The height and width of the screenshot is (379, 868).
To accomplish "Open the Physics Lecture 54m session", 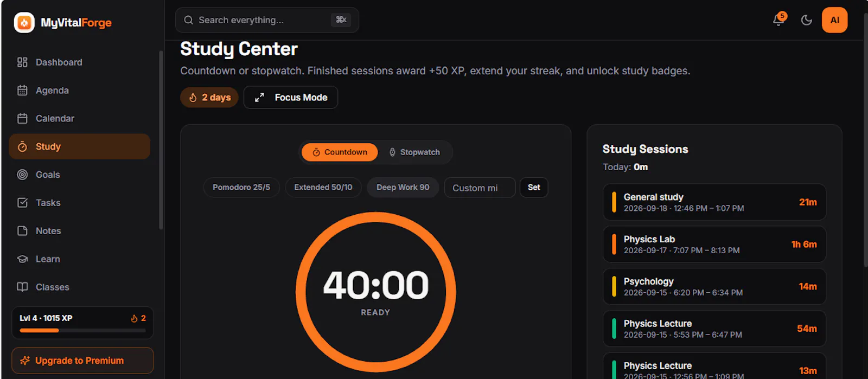I will [x=714, y=329].
